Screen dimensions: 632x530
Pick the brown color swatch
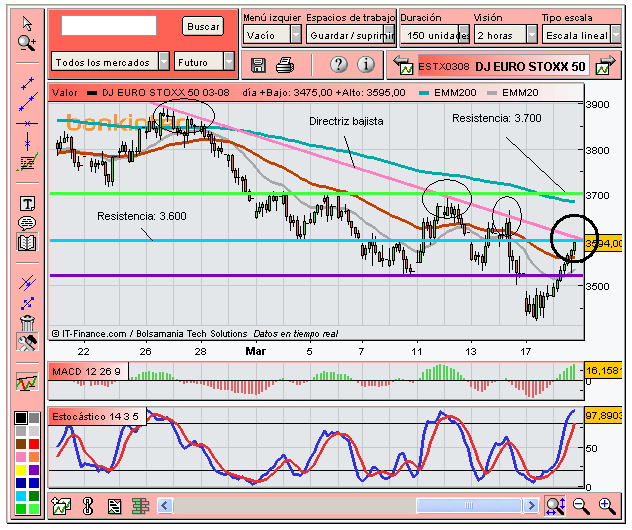click(x=21, y=444)
